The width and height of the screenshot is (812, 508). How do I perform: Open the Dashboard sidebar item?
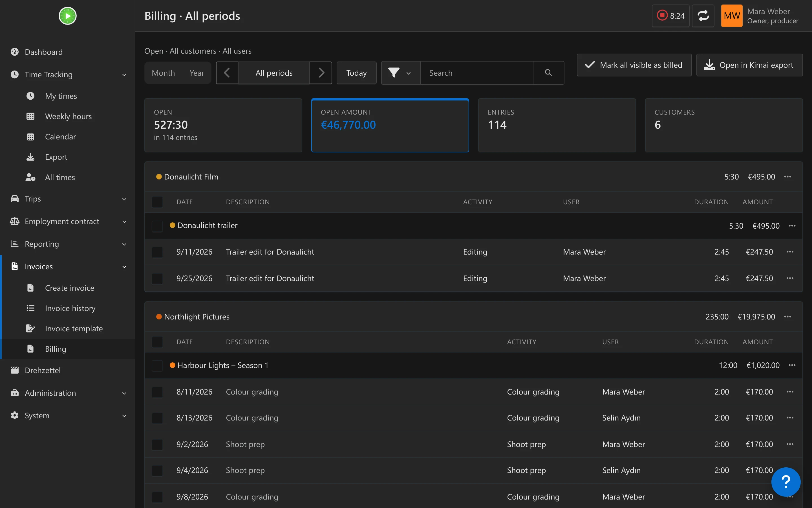click(67, 52)
